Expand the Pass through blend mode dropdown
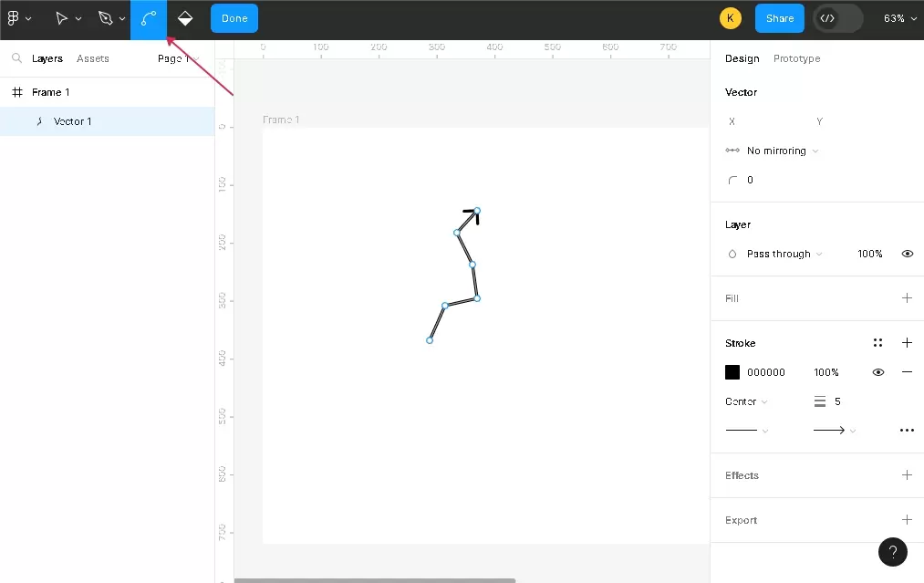 click(x=784, y=254)
